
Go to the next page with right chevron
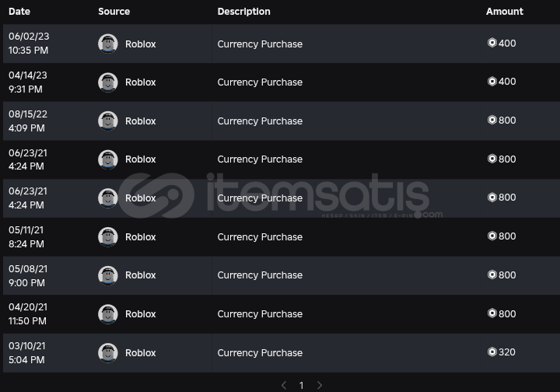point(320,385)
